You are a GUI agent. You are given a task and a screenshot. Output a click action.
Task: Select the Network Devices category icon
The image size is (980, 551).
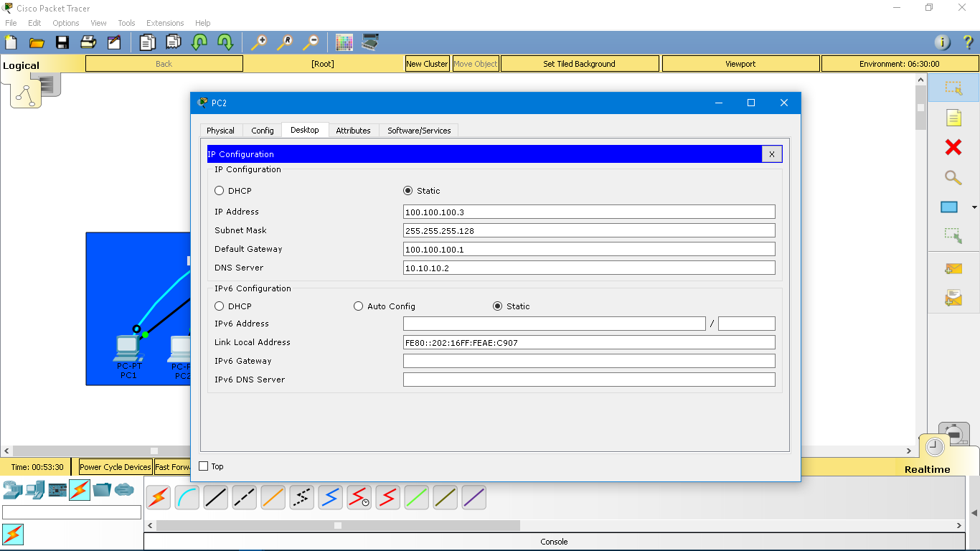pyautogui.click(x=13, y=490)
